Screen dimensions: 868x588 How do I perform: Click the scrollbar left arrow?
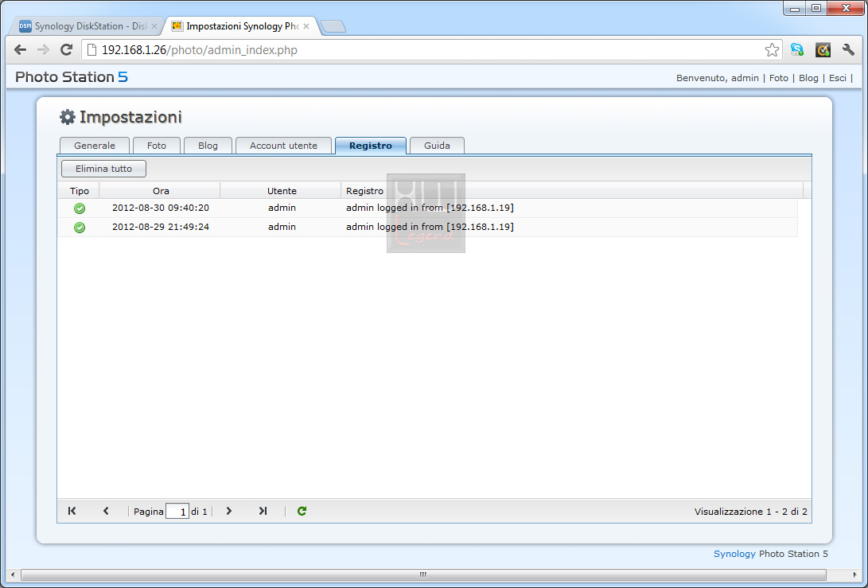click(13, 574)
